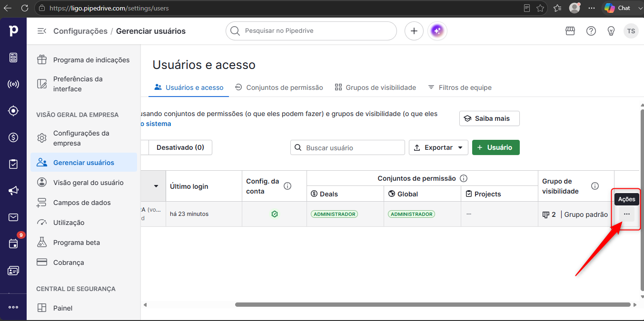Open the help question mark icon

pyautogui.click(x=591, y=31)
